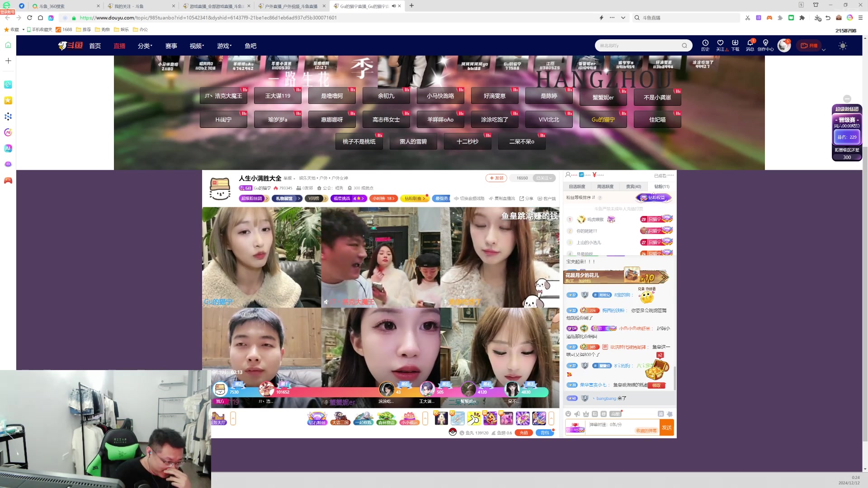Click the browser home icon in sidebar
The width and height of the screenshot is (868, 488).
pos(8,45)
